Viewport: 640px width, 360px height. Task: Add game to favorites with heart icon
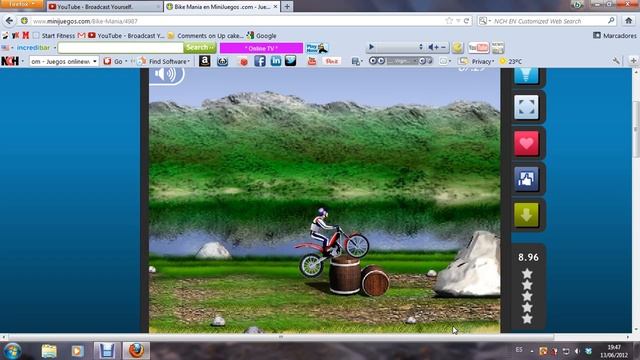coord(526,143)
